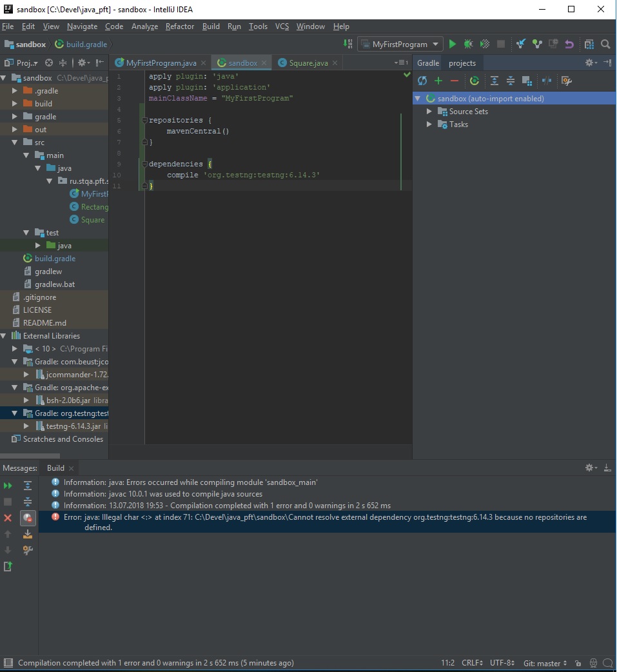Toggle hide warnings filter in Messages
Viewport: 617px width, 672px height.
(28, 518)
